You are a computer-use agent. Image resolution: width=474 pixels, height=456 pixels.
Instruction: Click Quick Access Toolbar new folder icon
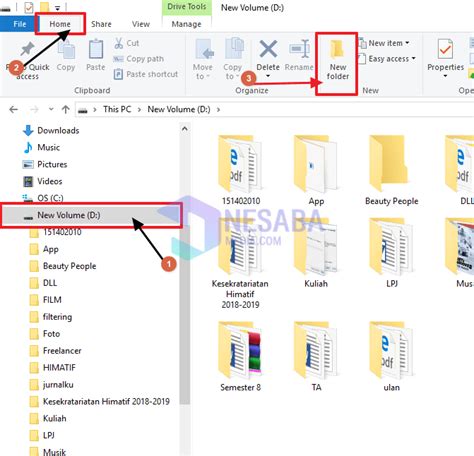point(45,7)
